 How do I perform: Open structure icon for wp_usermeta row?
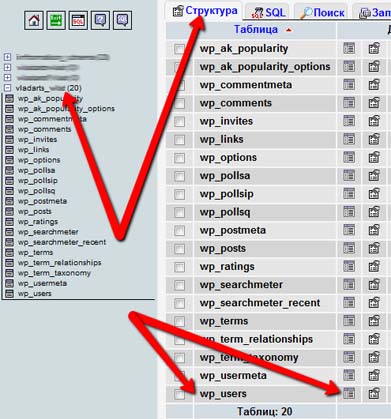(x=374, y=375)
